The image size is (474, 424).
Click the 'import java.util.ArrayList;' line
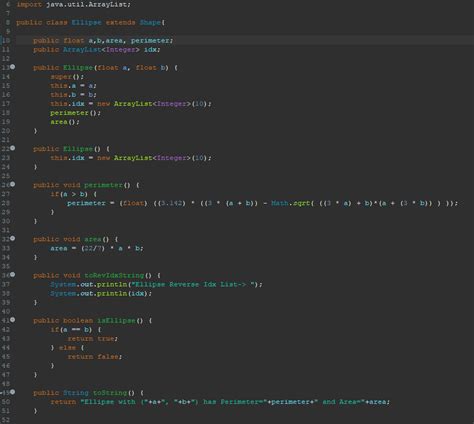(73, 5)
